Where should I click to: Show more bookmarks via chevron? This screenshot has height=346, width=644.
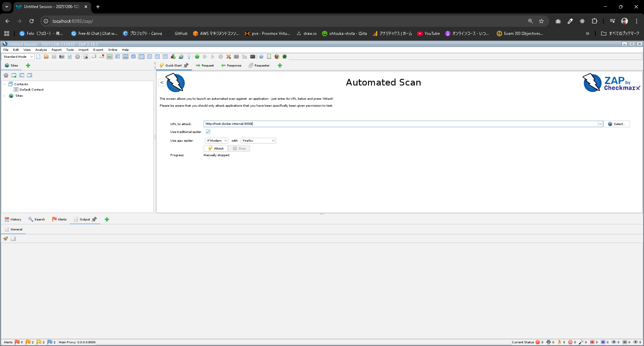click(x=587, y=34)
